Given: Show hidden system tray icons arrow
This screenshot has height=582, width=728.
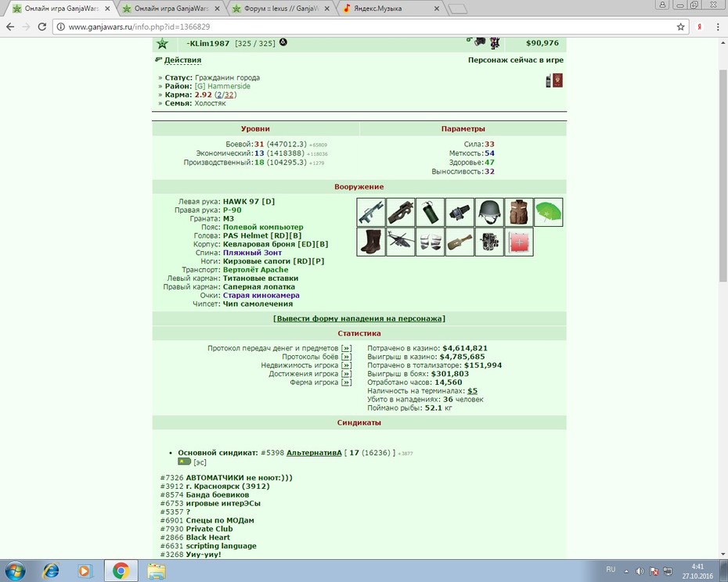Looking at the screenshot, I should pyautogui.click(x=626, y=571).
